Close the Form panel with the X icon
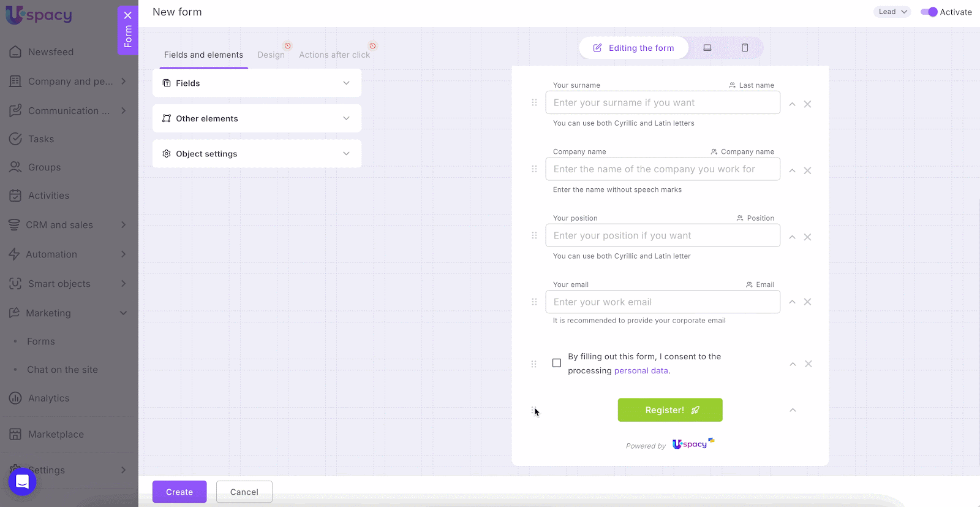Image resolution: width=980 pixels, height=507 pixels. tap(127, 15)
